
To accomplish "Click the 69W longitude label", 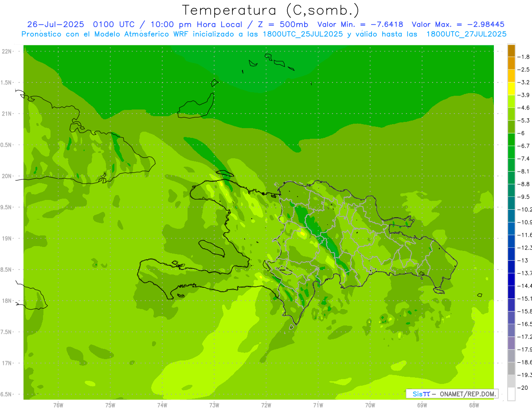I will pos(422,405).
